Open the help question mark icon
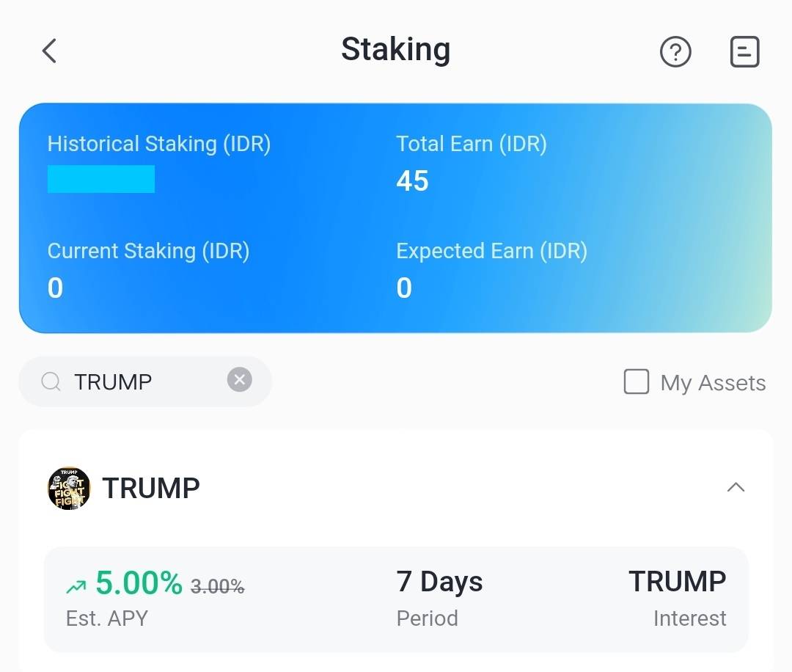The width and height of the screenshot is (792, 672). 675,51
